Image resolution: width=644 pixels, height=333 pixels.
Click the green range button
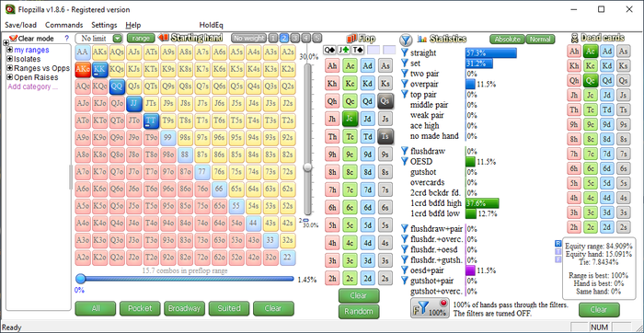click(141, 39)
